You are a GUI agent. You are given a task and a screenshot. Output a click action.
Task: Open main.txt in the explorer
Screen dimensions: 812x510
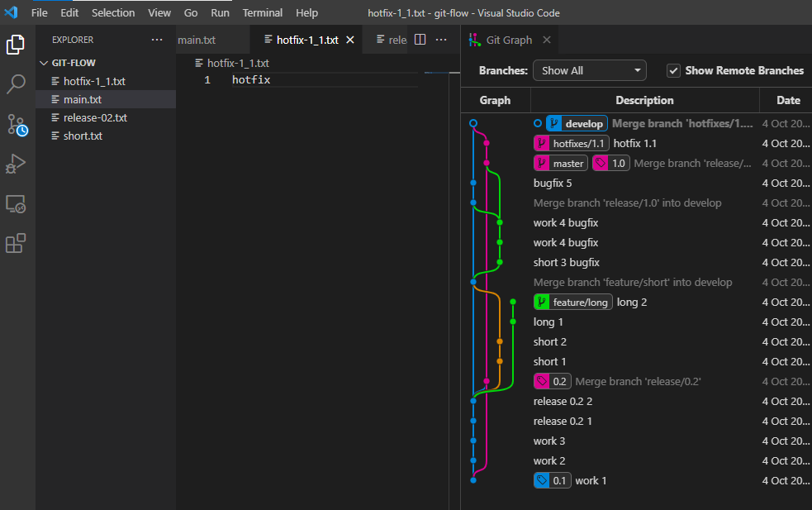(x=106, y=99)
